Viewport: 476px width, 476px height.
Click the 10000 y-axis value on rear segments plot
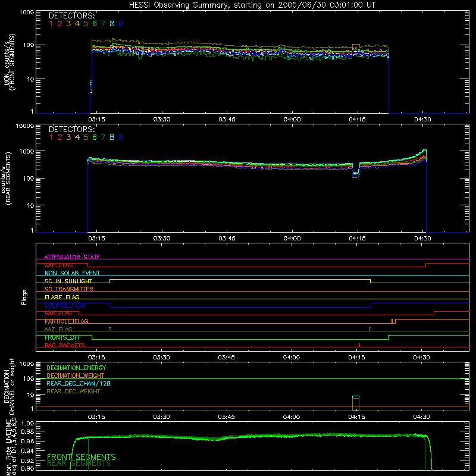(x=25, y=126)
